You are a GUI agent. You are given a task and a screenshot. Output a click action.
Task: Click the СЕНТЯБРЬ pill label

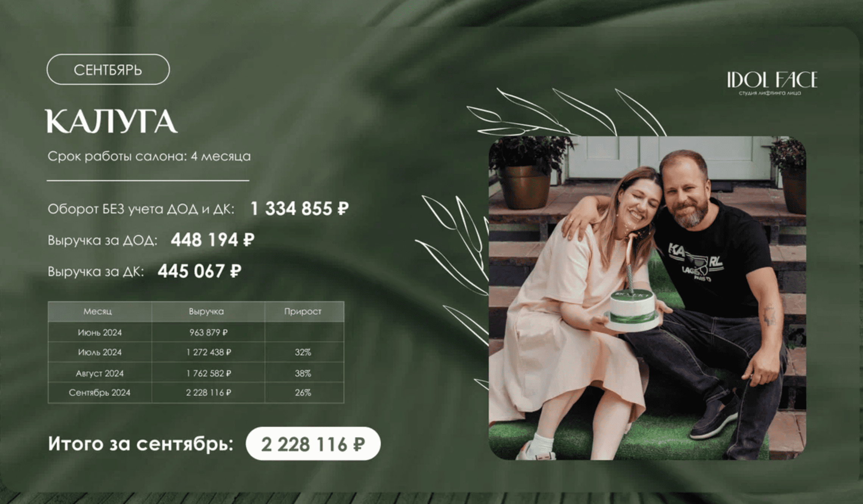(108, 70)
